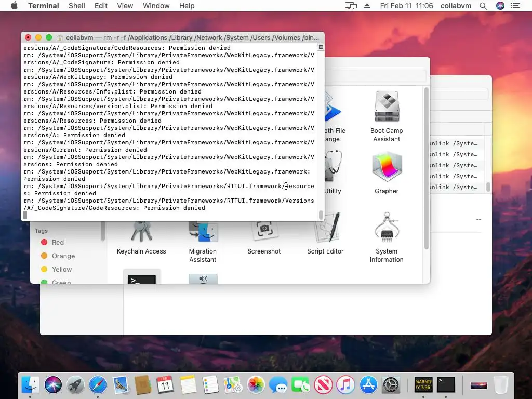Open screen mirroring menu bar icon
This screenshot has width=532, height=399.
click(351, 6)
